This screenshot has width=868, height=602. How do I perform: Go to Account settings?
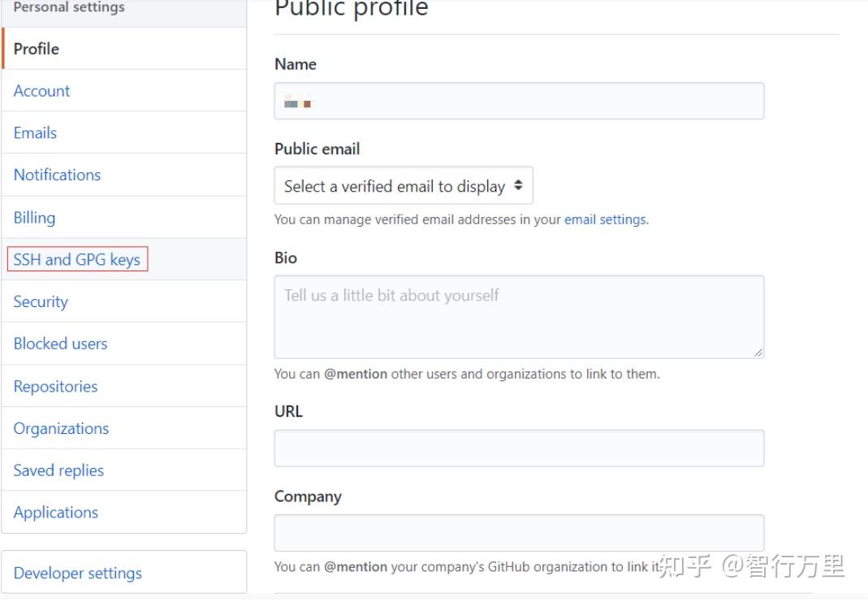click(x=42, y=91)
